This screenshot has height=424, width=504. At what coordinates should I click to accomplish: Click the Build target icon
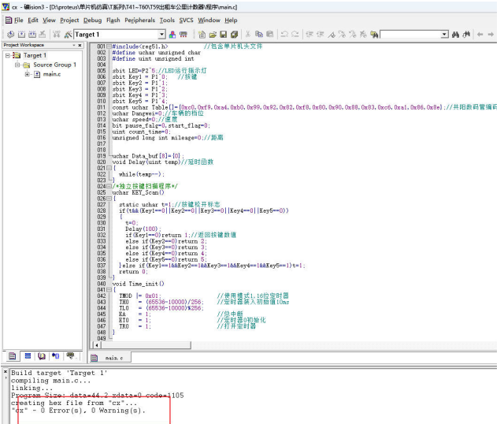point(21,35)
